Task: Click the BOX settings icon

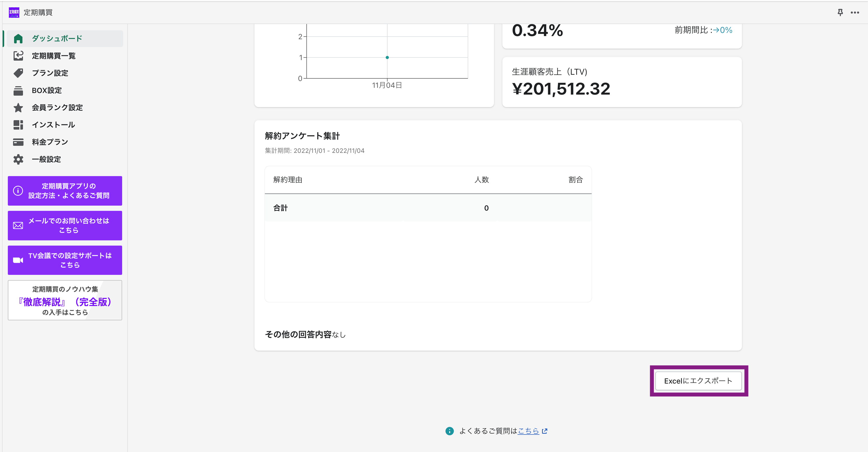Action: (x=18, y=90)
